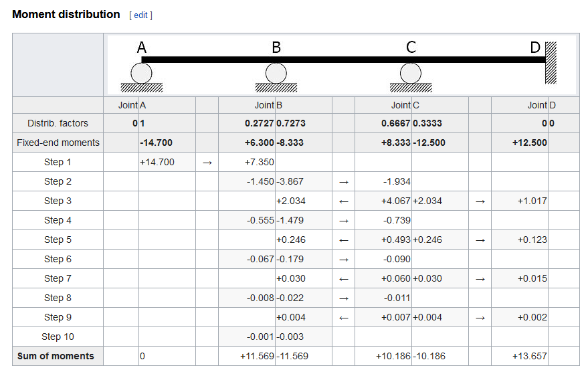Click the left arrow in Step 3 row
This screenshot has width=588, height=374.
[343, 201]
